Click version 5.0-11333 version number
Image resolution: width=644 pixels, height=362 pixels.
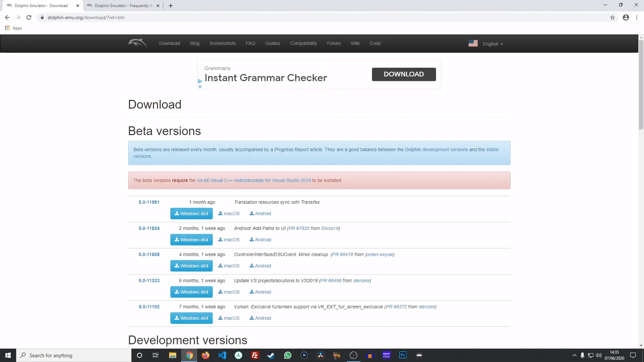[149, 281]
